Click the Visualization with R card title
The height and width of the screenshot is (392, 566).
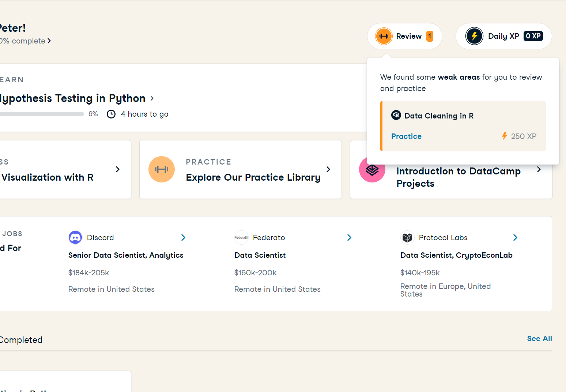click(47, 177)
